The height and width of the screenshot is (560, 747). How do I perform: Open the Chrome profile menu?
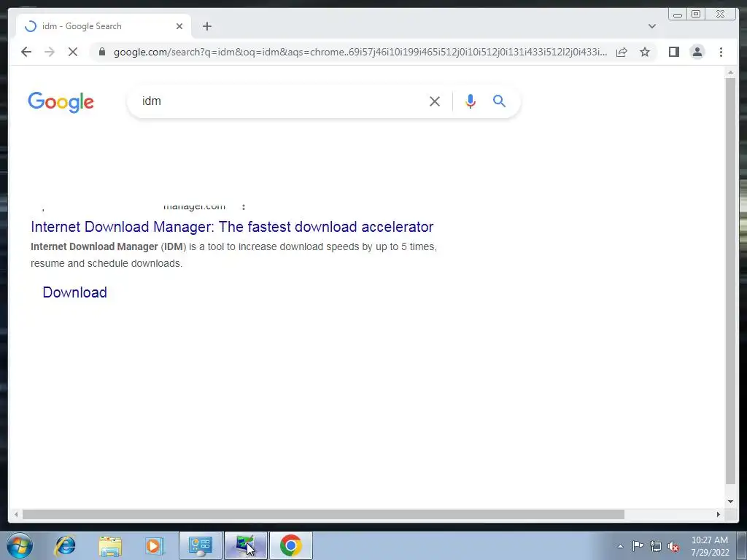(697, 52)
